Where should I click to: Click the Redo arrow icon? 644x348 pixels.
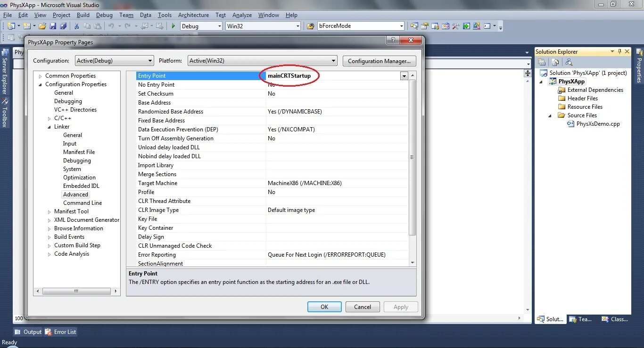pos(128,26)
